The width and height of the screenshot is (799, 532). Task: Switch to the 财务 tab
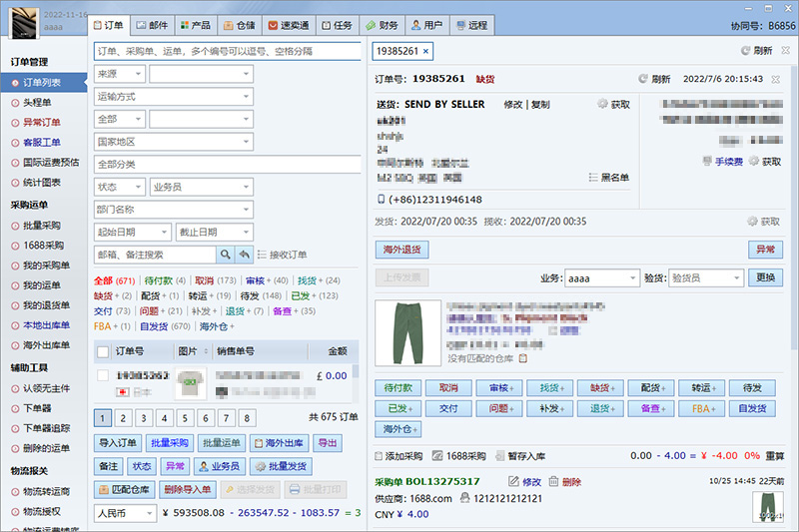click(x=383, y=25)
